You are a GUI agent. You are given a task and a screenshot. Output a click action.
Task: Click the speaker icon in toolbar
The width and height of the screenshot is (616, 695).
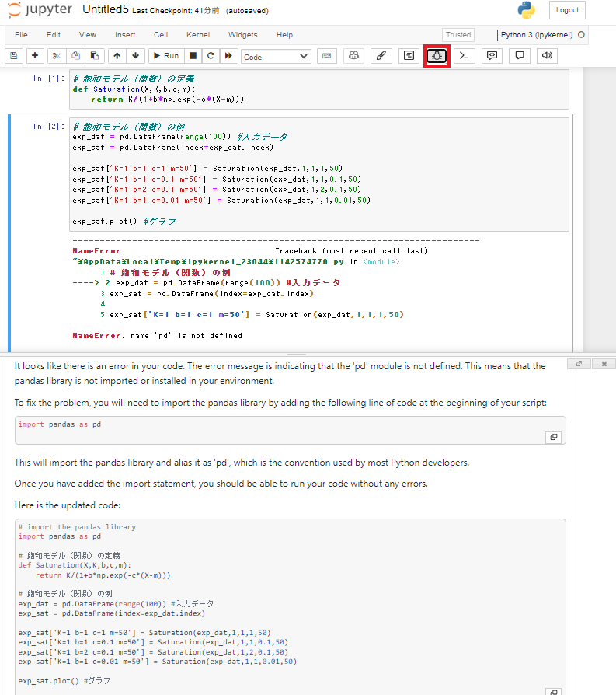(x=547, y=56)
